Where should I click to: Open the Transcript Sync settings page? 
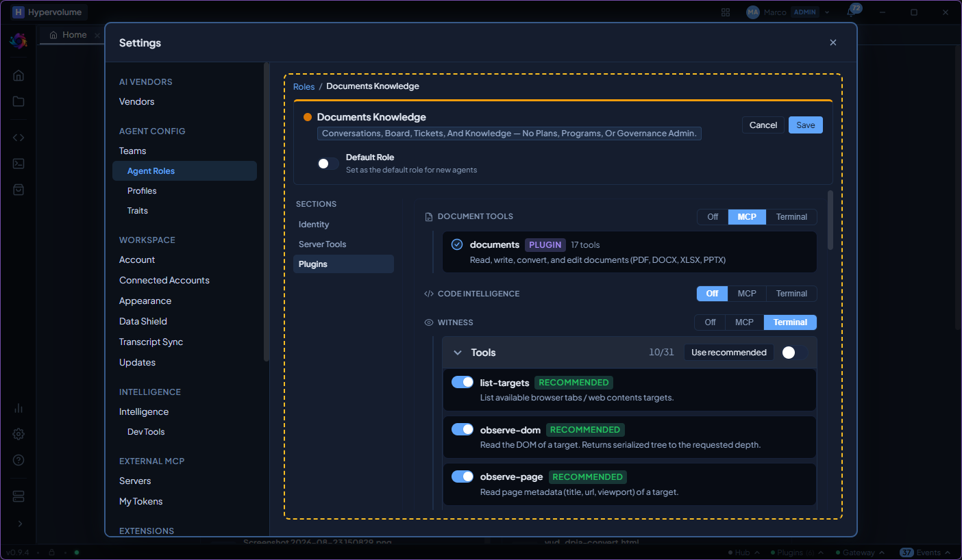(151, 342)
